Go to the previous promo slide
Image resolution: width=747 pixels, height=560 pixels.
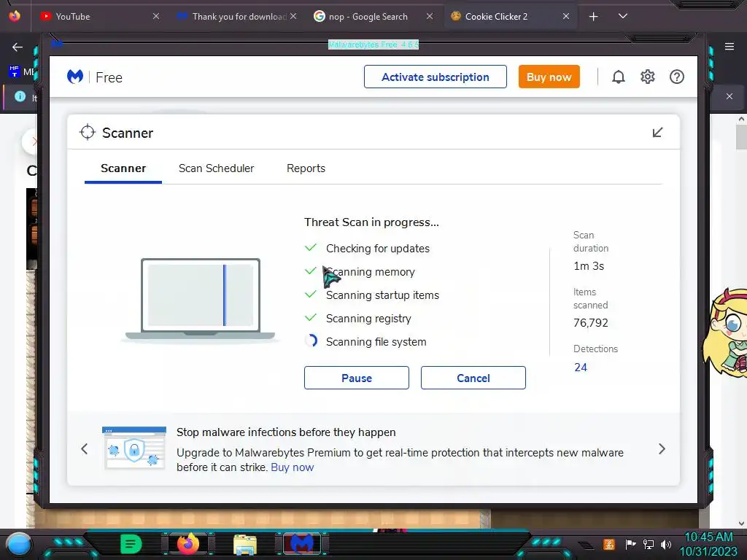(x=85, y=448)
